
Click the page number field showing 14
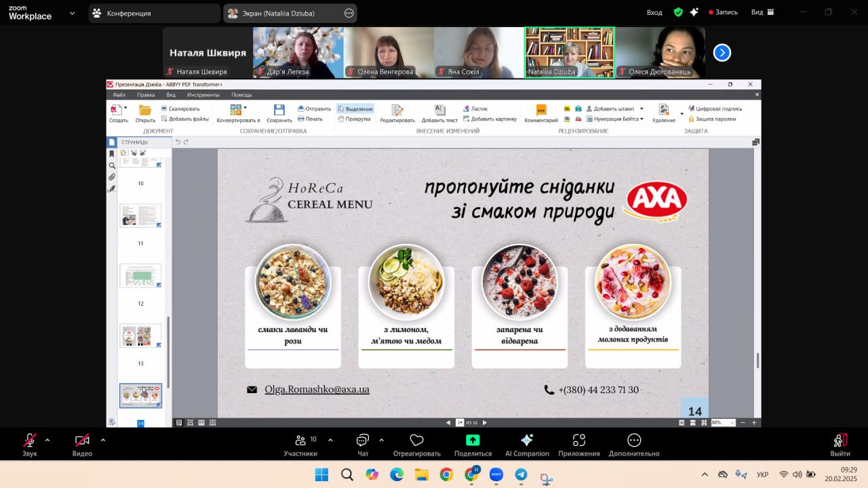pos(460,422)
